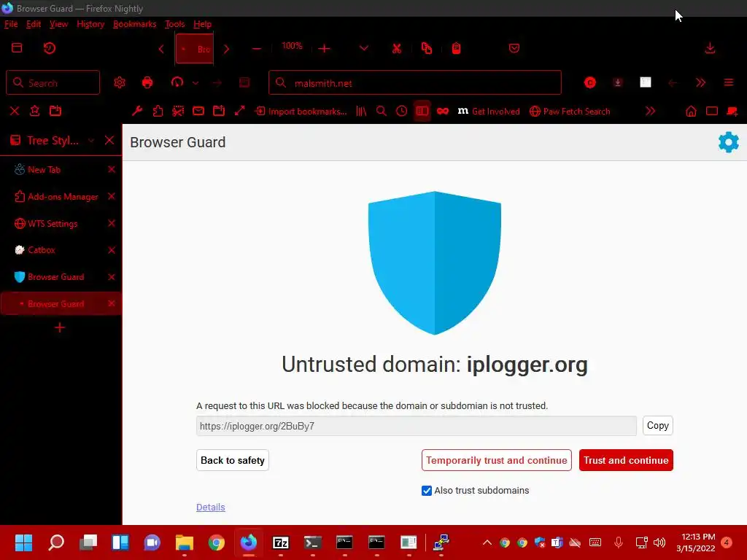This screenshot has width=747, height=560.
Task: Click the cut scissors icon
Action: tap(396, 49)
